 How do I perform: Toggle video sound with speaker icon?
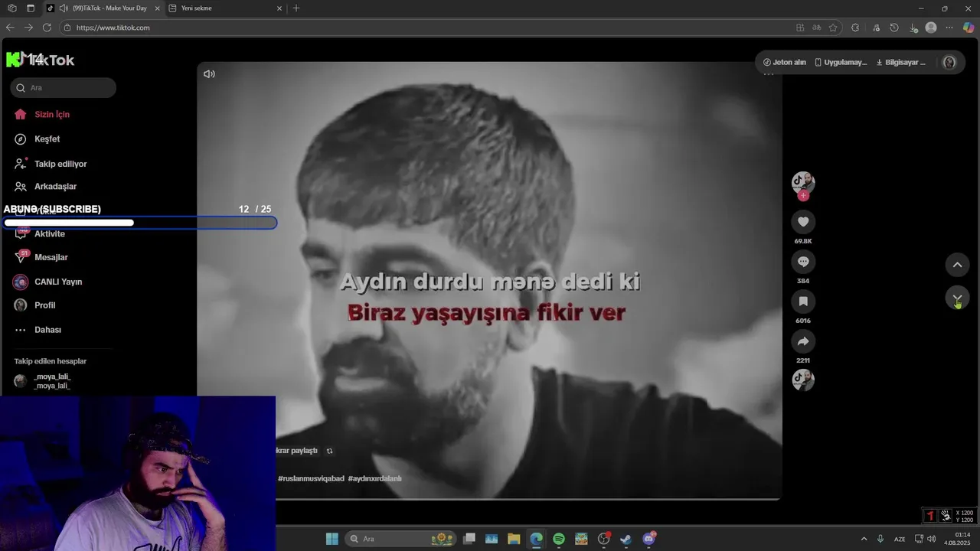coord(209,74)
